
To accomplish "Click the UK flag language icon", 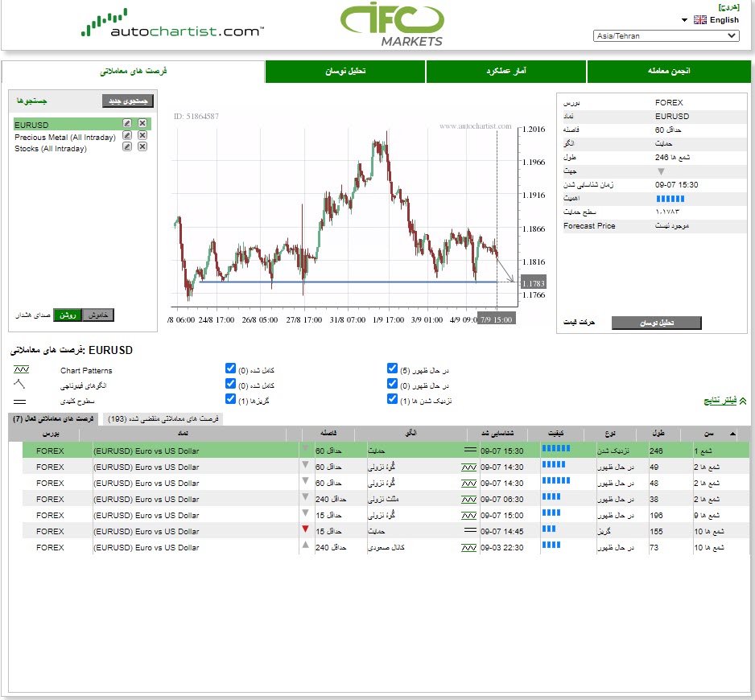I will pos(700,20).
